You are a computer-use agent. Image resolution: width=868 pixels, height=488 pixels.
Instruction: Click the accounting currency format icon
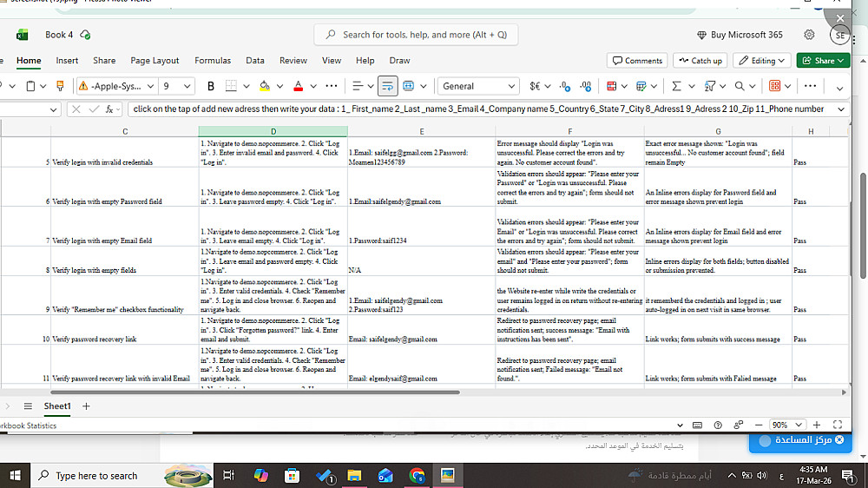click(x=535, y=87)
